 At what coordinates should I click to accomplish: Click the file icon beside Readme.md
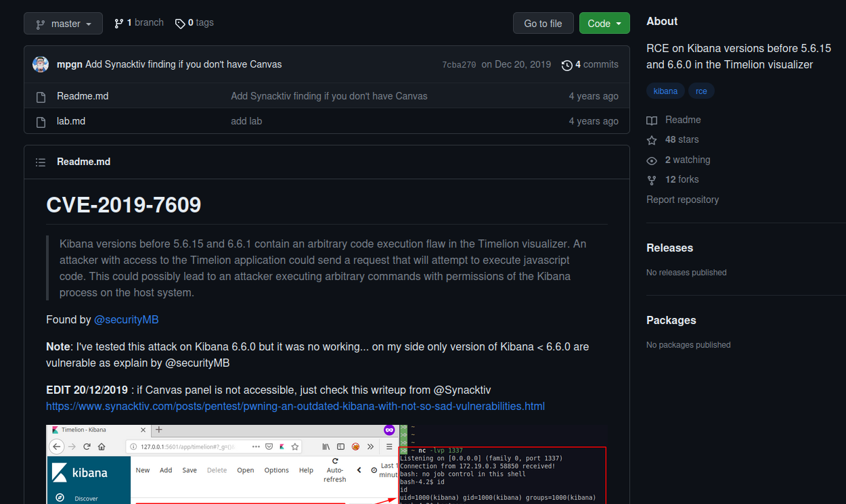(41, 96)
